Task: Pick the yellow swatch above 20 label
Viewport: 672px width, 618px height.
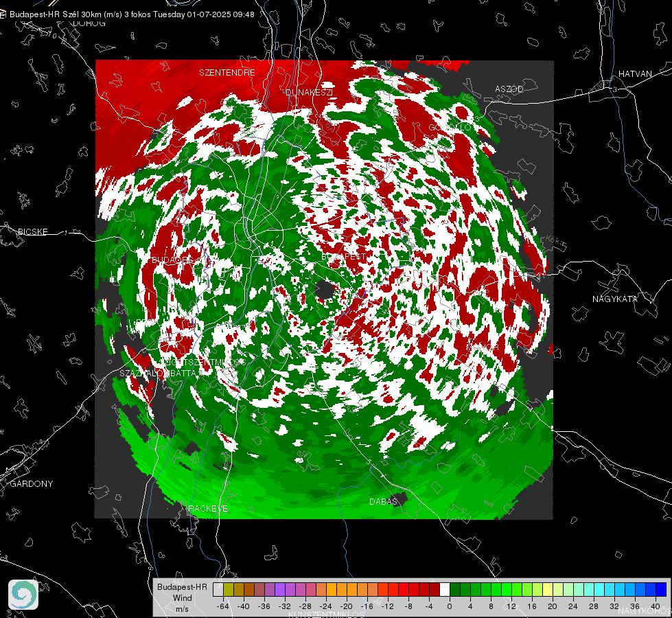Action: tap(548, 590)
